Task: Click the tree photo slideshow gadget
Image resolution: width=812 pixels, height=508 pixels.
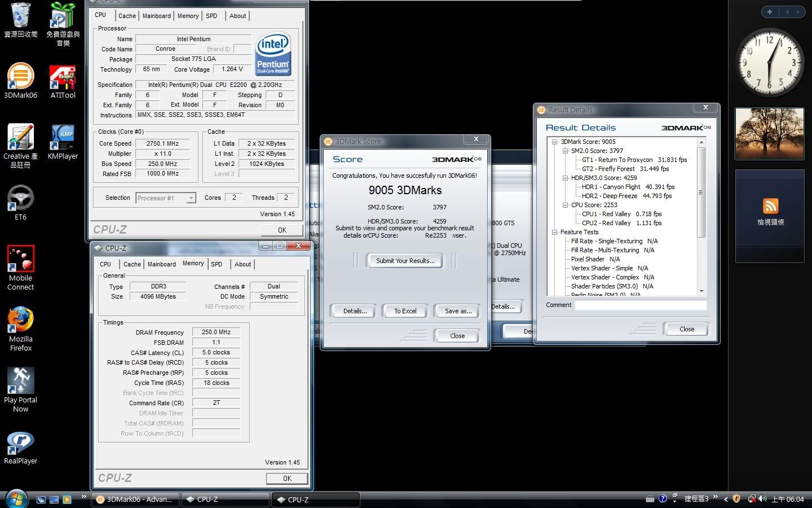Action: point(770,134)
